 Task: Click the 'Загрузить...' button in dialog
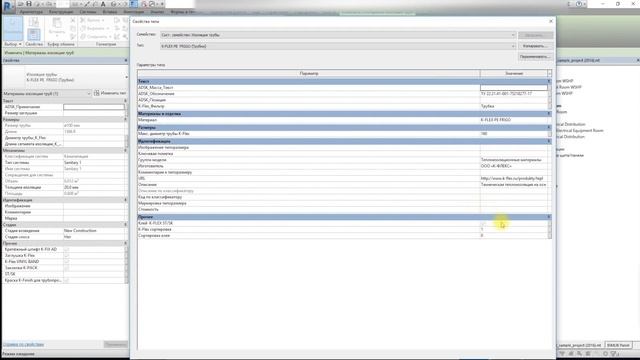pyautogui.click(x=536, y=36)
